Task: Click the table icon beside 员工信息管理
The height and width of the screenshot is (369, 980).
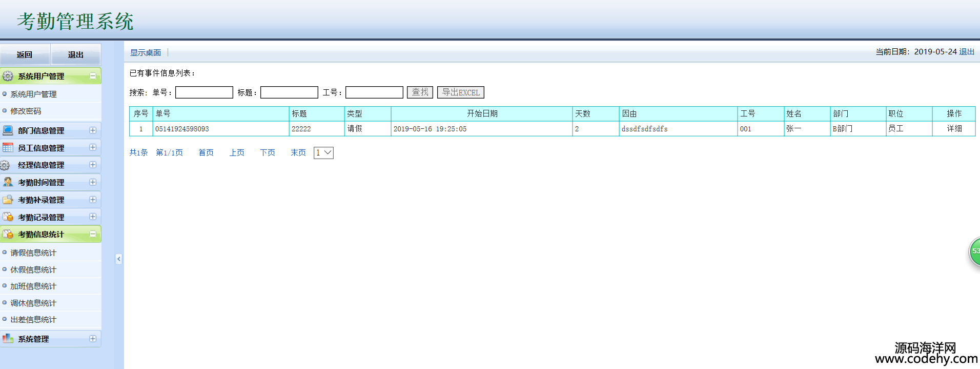Action: 8,148
